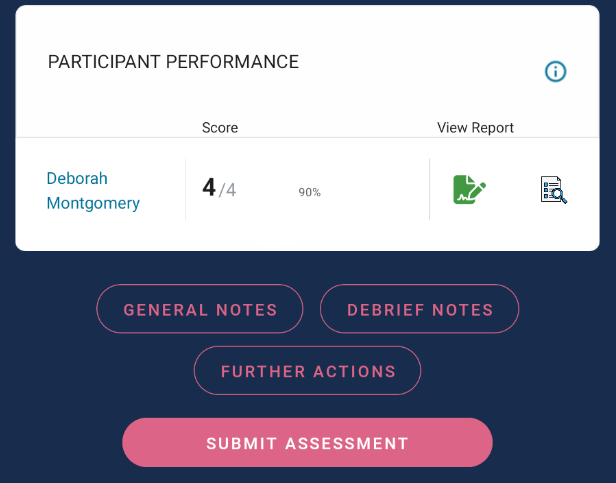Open the green edit report icon
The width and height of the screenshot is (616, 483).
point(469,190)
